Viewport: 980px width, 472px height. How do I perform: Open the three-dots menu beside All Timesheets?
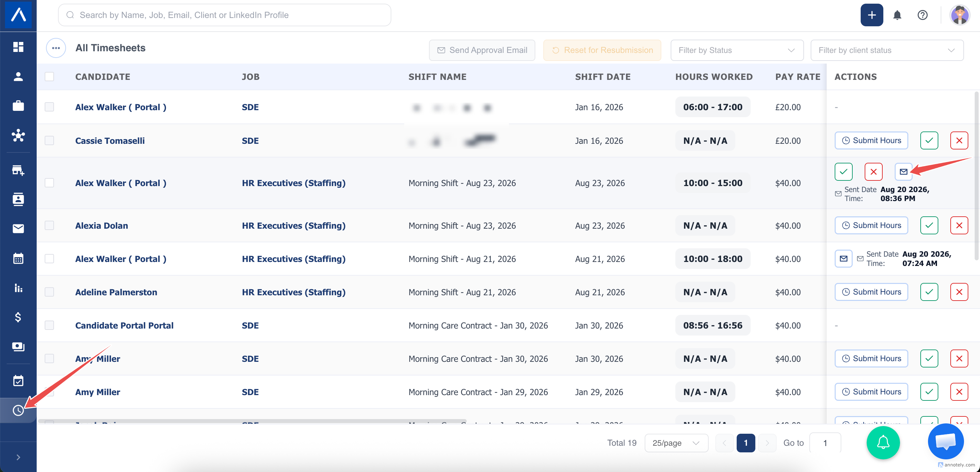click(x=56, y=48)
